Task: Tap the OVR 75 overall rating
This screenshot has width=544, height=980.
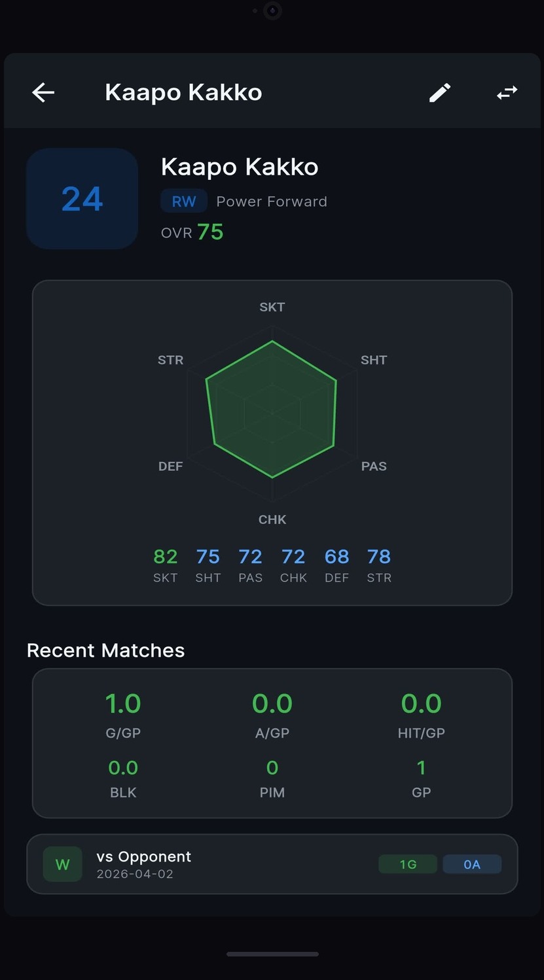Action: click(192, 232)
